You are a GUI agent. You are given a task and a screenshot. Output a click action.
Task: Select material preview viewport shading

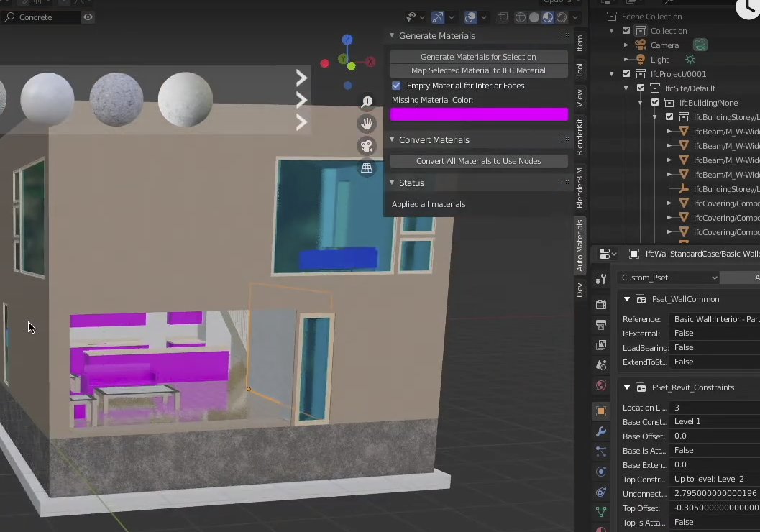coord(548,17)
